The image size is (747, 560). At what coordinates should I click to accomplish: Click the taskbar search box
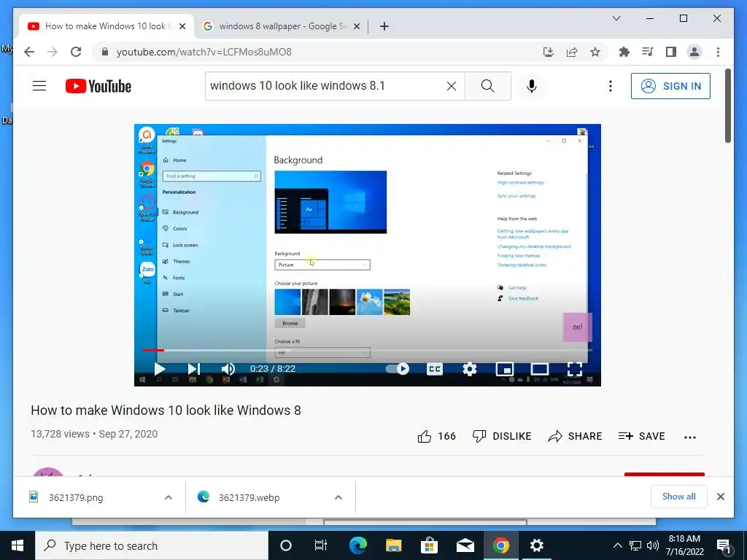coord(152,545)
